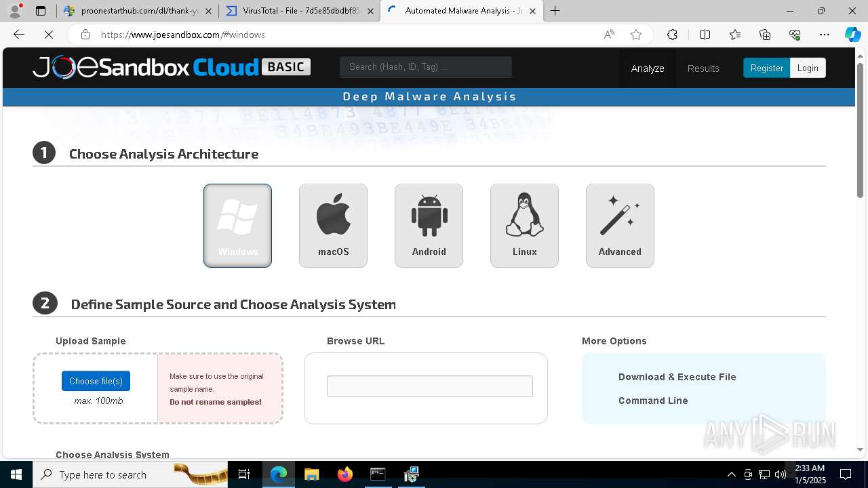This screenshot has width=868, height=488.
Task: Open Windows Start menu
Action: [x=16, y=474]
